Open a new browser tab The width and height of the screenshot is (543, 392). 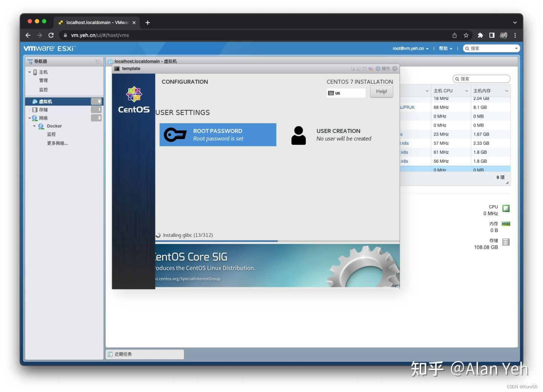point(148,23)
